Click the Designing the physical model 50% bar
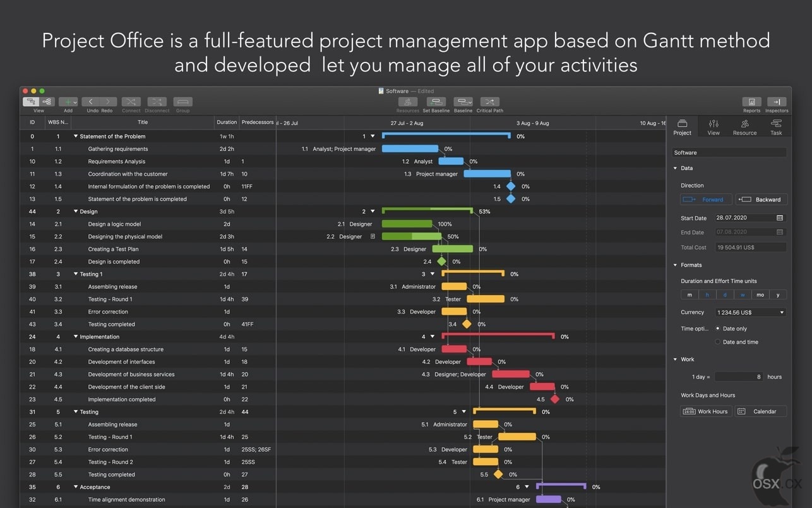Screen dimensions: 812x508 click(412, 236)
